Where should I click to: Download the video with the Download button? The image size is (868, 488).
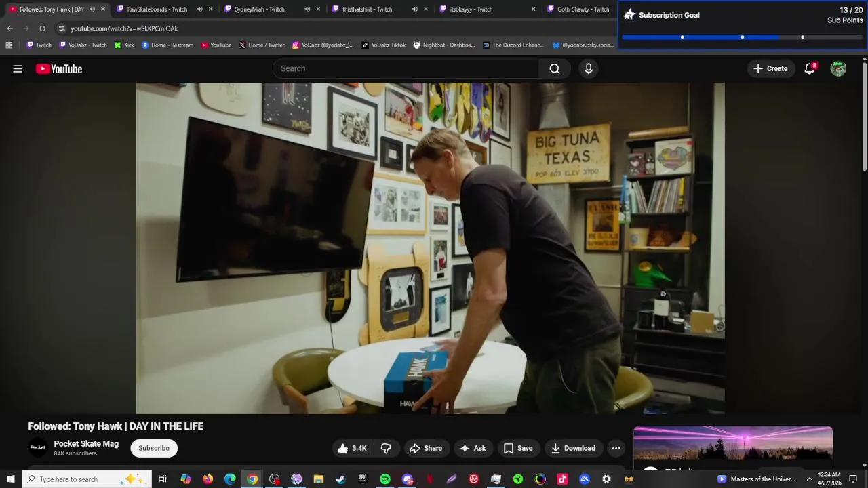573,448
